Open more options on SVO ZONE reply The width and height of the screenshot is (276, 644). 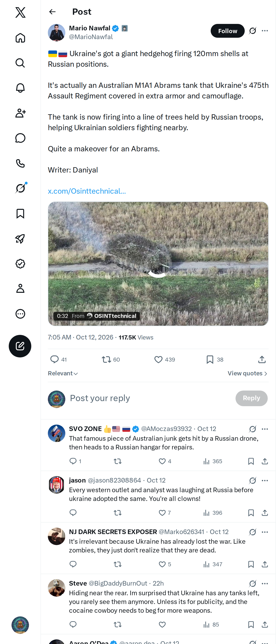click(265, 429)
